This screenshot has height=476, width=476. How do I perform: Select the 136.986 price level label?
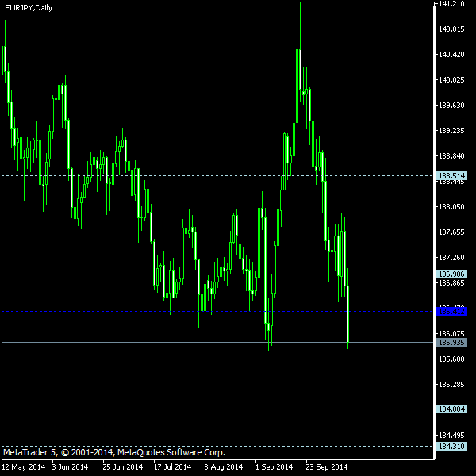(451, 274)
